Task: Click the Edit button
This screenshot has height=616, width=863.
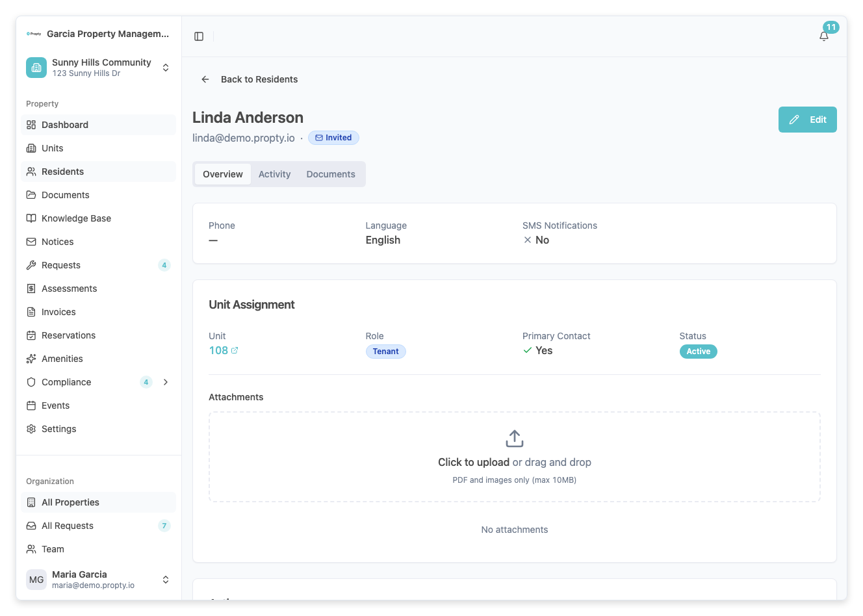Action: 808,120
